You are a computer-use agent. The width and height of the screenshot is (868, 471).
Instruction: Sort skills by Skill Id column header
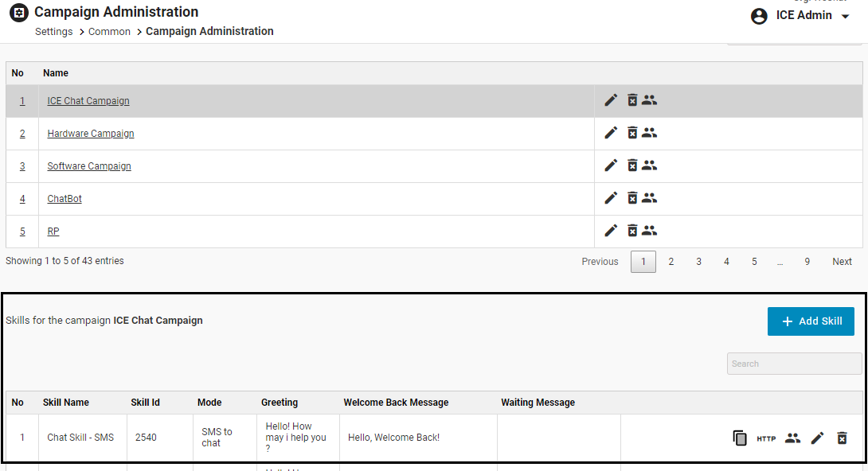click(x=146, y=403)
